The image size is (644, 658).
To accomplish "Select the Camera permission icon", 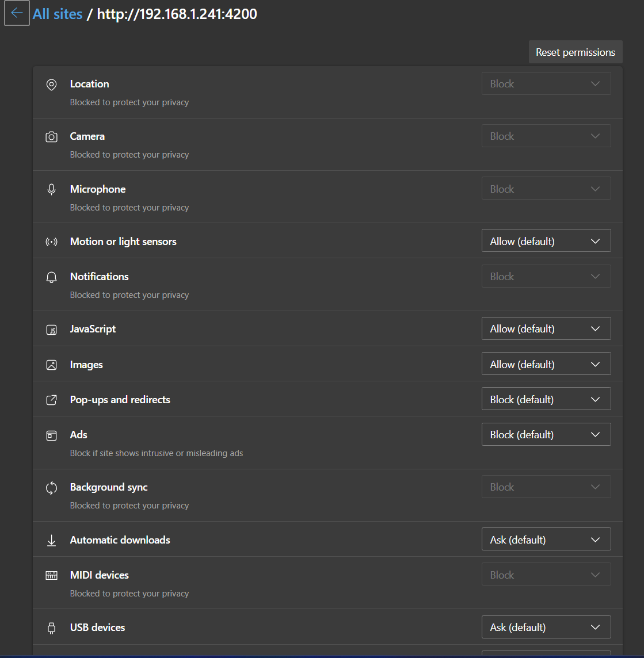I will pyautogui.click(x=51, y=137).
